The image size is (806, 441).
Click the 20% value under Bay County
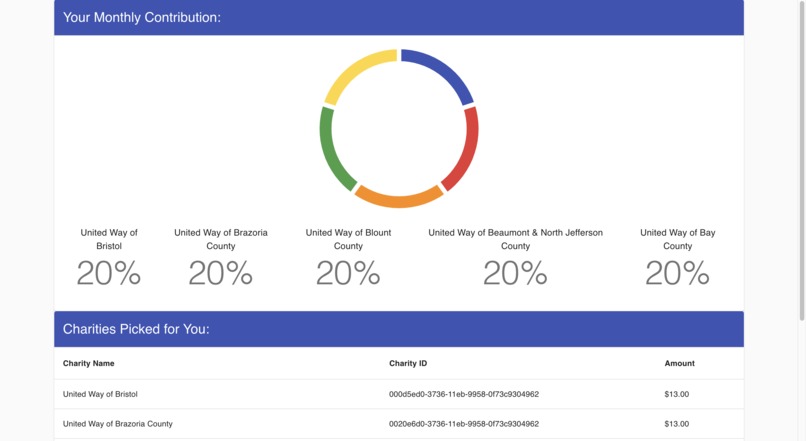[677, 273]
